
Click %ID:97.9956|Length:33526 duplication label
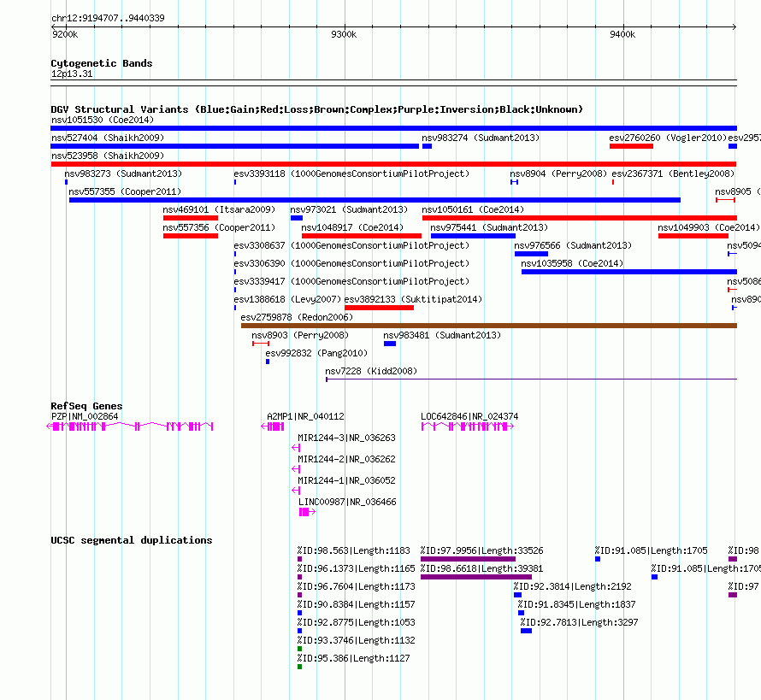[x=482, y=551]
